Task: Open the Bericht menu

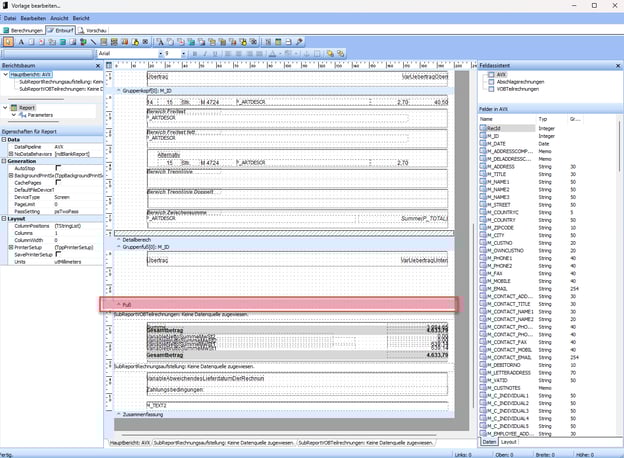Action: tap(81, 19)
